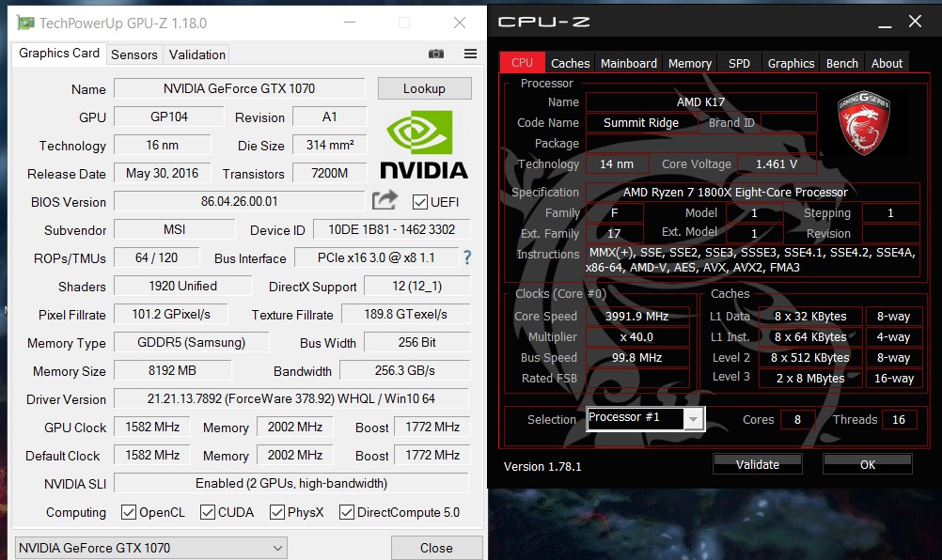The height and width of the screenshot is (560, 942).
Task: Click the L1 Data value 8 x 32 KBytes
Action: (809, 316)
